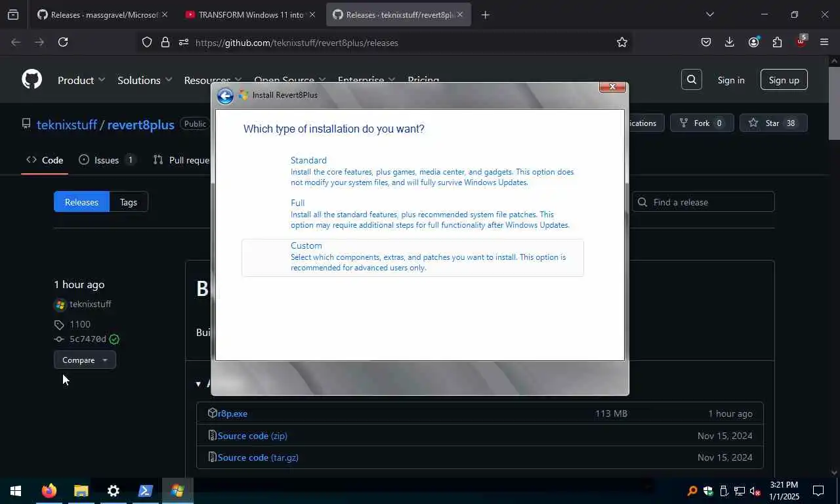
Task: Click the GitHub logo icon
Action: (31, 79)
